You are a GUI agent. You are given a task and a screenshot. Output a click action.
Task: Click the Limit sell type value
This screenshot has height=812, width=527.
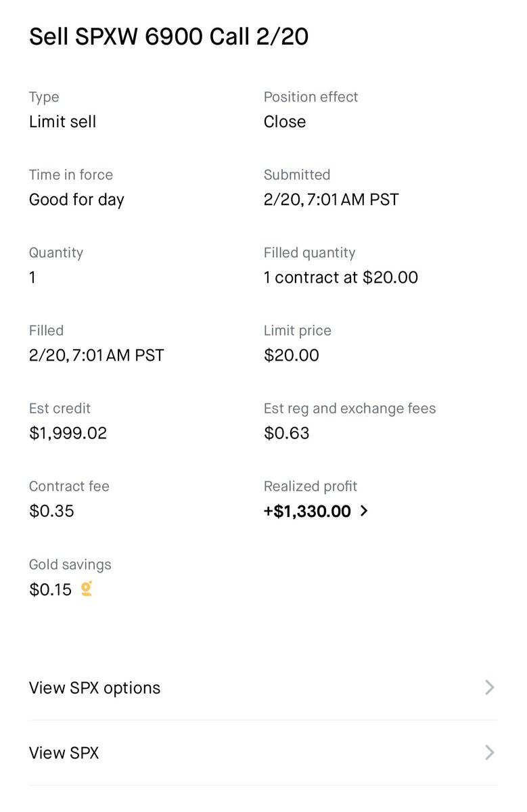62,122
